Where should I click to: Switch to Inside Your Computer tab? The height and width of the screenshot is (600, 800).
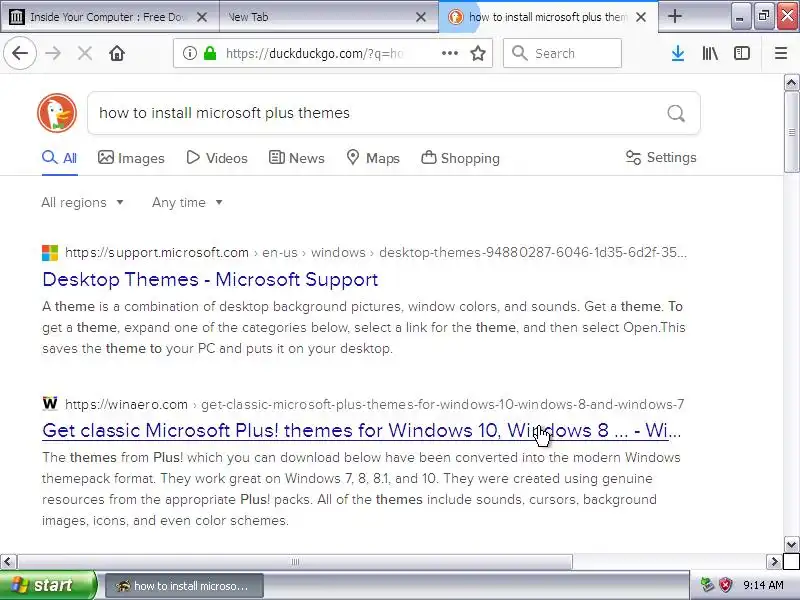(110, 17)
